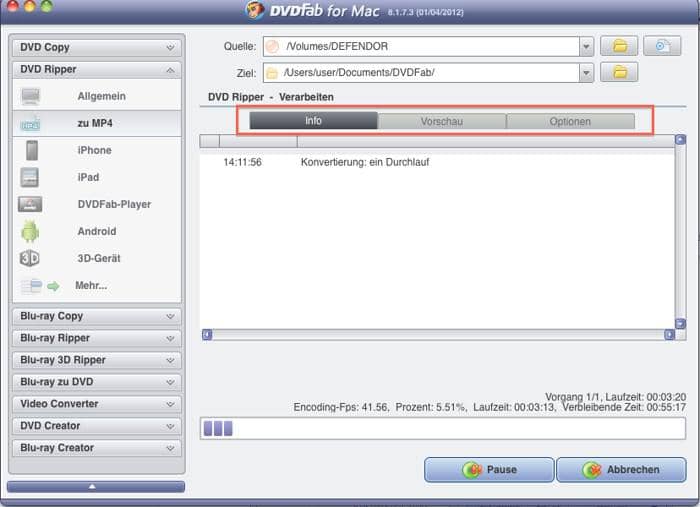Click the load disc image button beside Quelle
Screen dimensions: 700x507
tap(662, 46)
